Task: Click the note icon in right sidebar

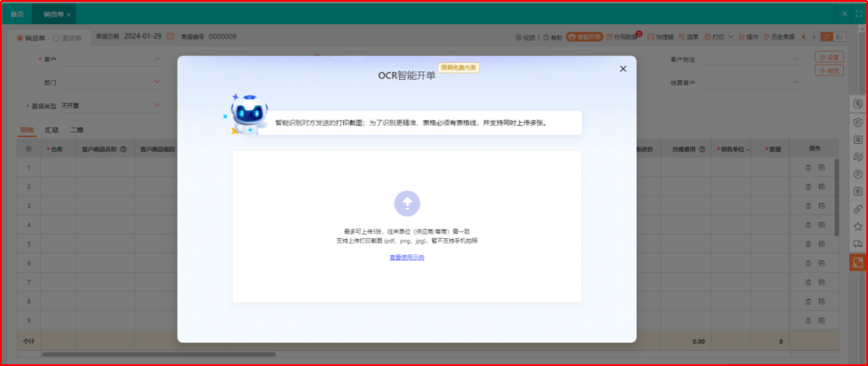Action: pyautogui.click(x=858, y=104)
